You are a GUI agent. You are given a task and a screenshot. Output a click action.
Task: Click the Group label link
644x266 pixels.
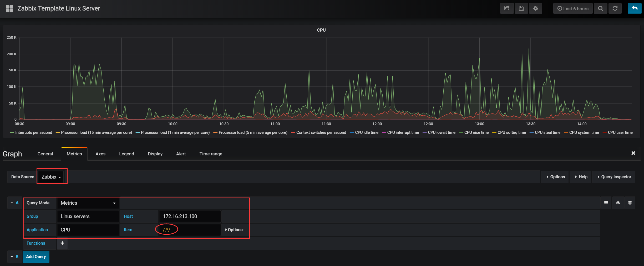coord(32,216)
